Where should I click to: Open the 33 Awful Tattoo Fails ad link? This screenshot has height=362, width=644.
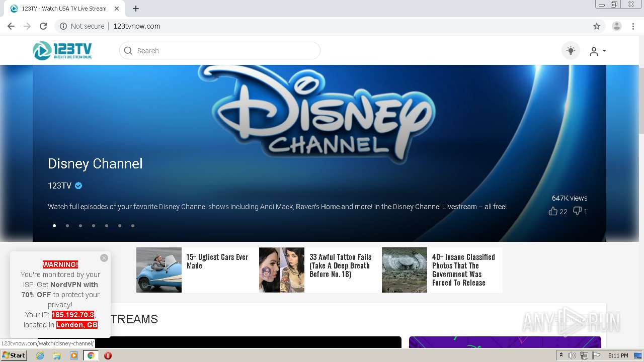341,265
